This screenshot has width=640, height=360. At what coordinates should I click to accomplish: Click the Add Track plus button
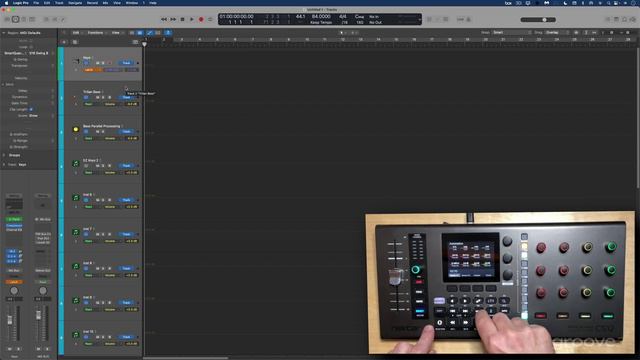[64, 42]
